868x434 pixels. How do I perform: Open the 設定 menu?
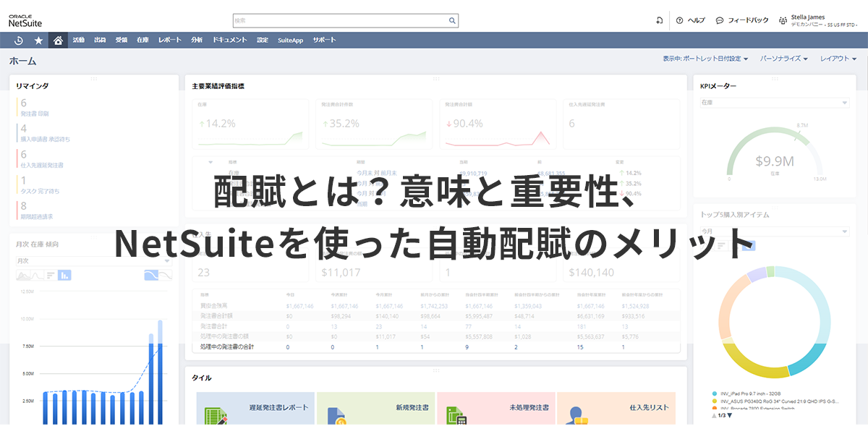[262, 41]
